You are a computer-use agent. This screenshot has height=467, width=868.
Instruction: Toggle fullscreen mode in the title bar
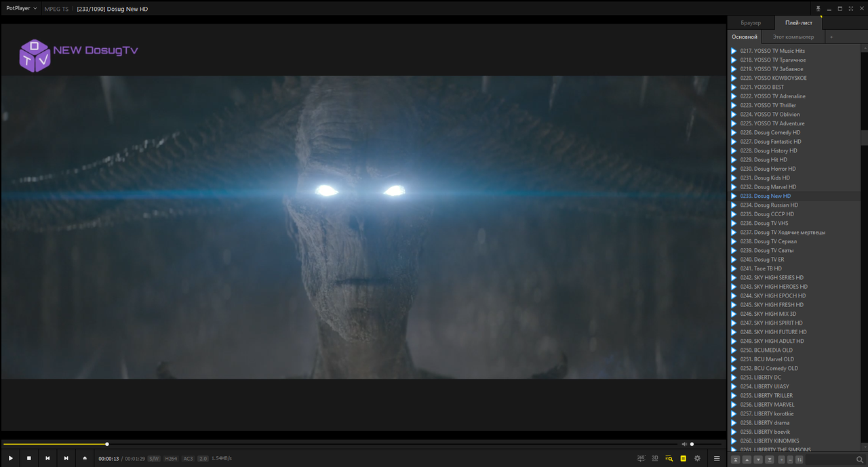850,9
